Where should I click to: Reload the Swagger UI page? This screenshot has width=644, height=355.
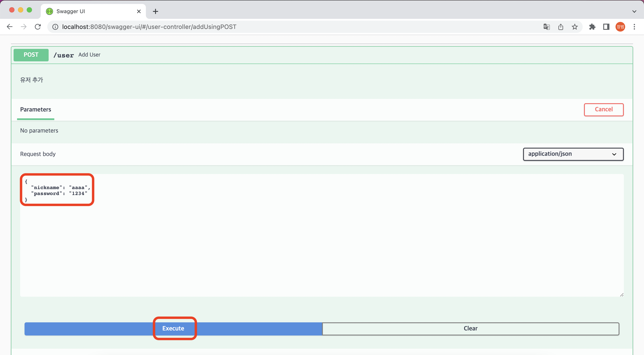coord(38,27)
